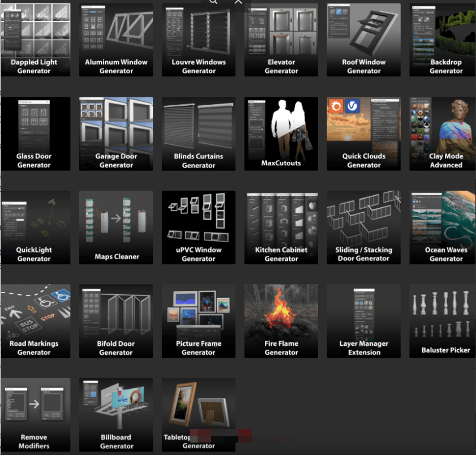Open the Billboard Generator tile
This screenshot has height=455, width=476.
tap(116, 415)
